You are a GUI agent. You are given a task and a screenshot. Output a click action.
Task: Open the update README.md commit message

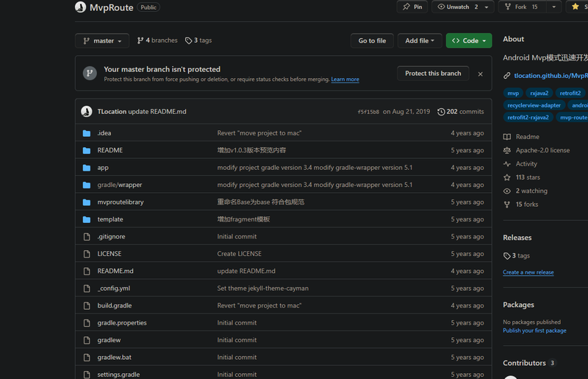tap(157, 112)
